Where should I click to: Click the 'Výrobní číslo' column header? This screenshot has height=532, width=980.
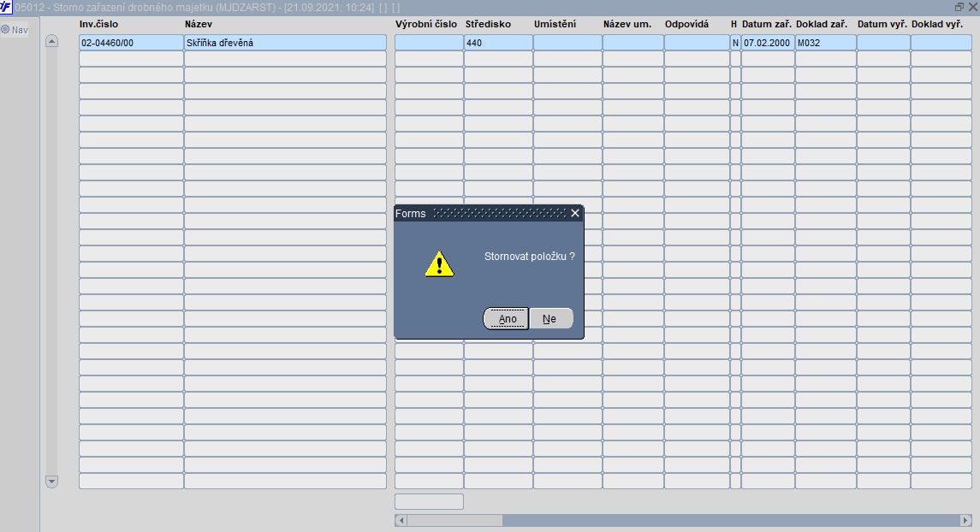coord(426,24)
